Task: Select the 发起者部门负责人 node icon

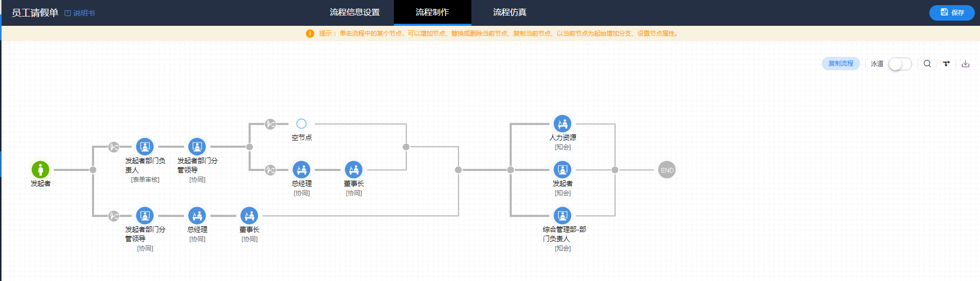Action: [145, 147]
